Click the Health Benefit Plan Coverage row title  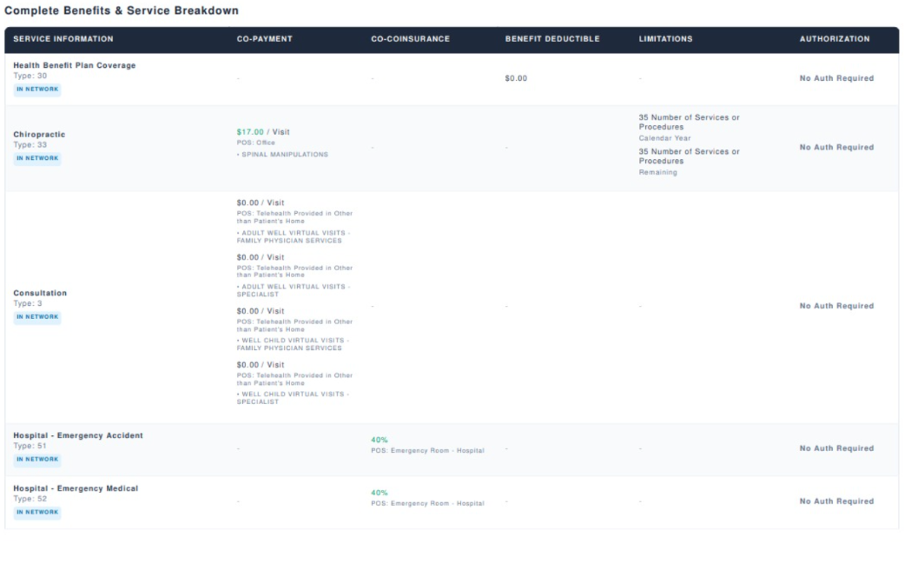click(75, 65)
